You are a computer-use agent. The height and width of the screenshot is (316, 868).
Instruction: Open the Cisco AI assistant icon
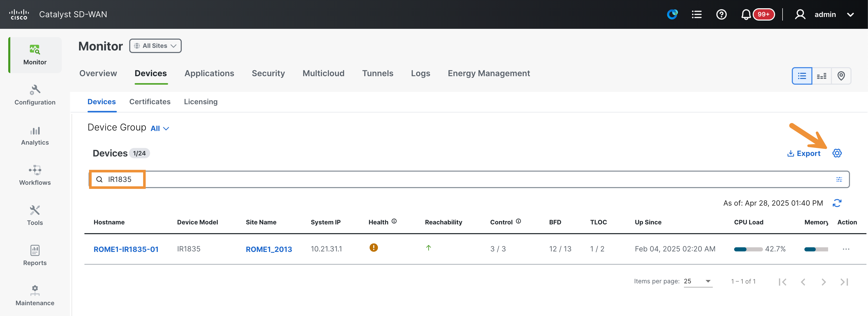pyautogui.click(x=672, y=14)
